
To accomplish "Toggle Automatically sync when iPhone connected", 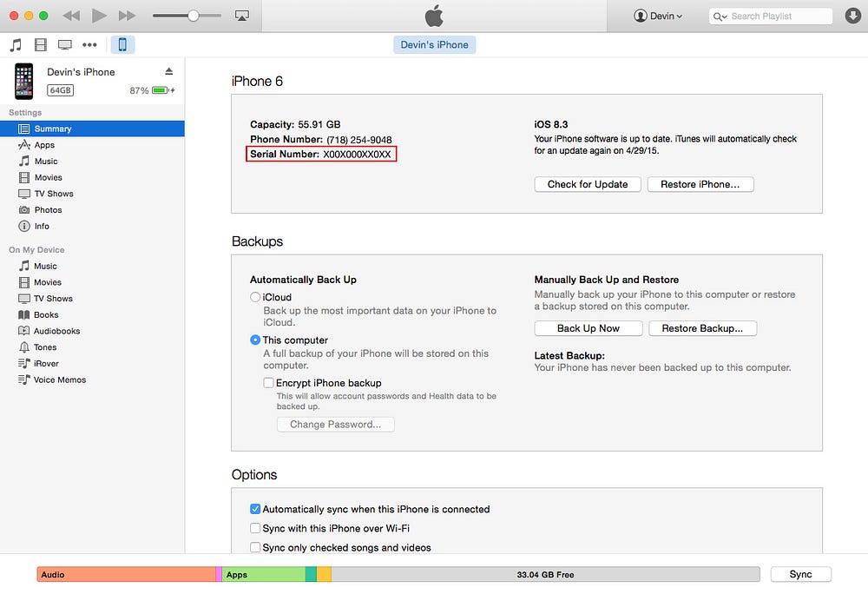I will (255, 509).
